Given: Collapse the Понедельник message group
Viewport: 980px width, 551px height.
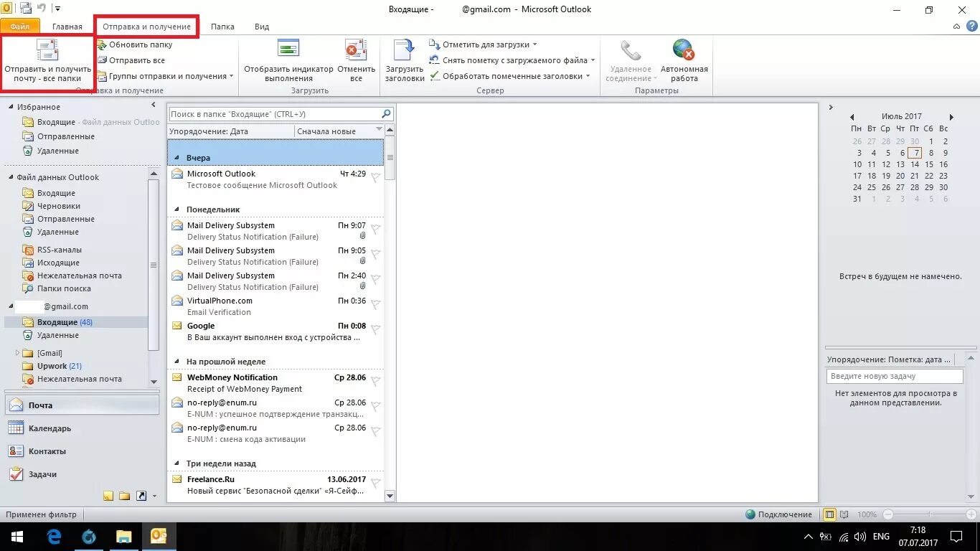Looking at the screenshot, I should 176,209.
